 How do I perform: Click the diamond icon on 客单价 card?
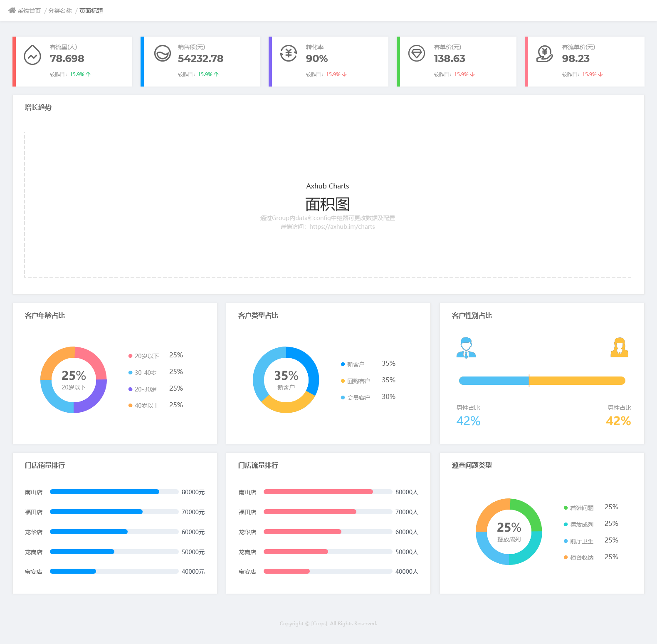(417, 53)
